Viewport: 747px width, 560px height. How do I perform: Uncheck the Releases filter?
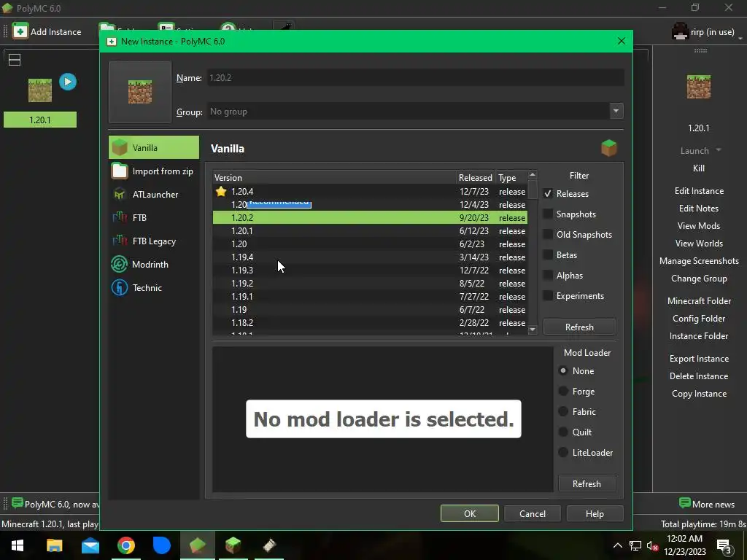pos(548,194)
